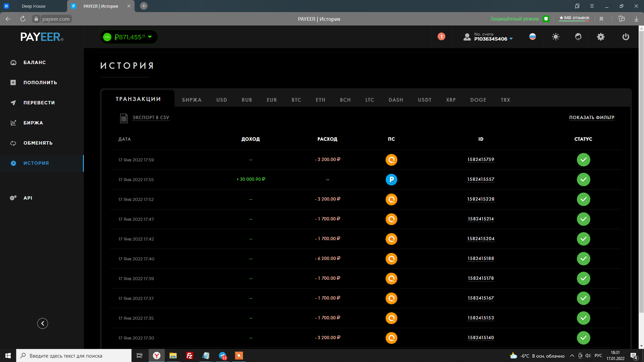Open transaction ID 1582415759 link

(x=481, y=159)
